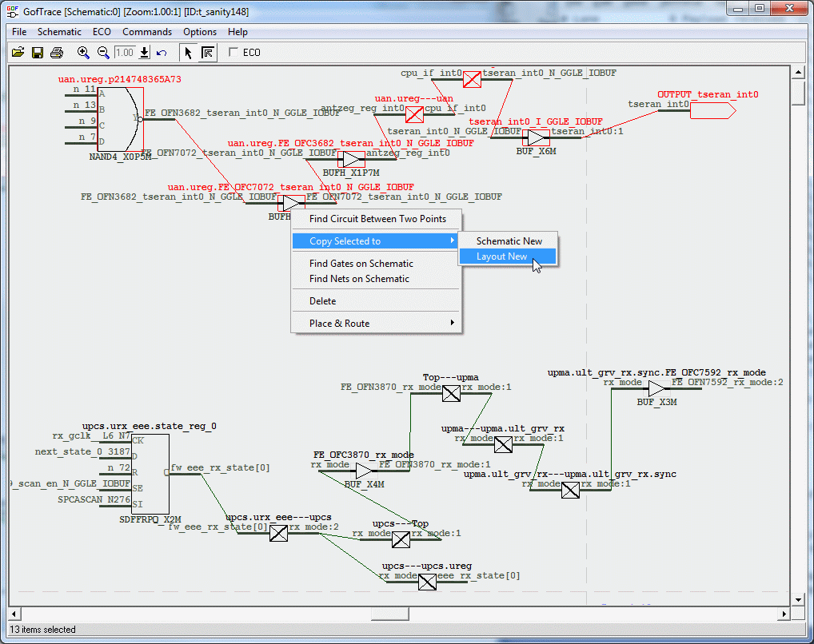Click the Save floppy disk icon
814x644 pixels.
37,53
